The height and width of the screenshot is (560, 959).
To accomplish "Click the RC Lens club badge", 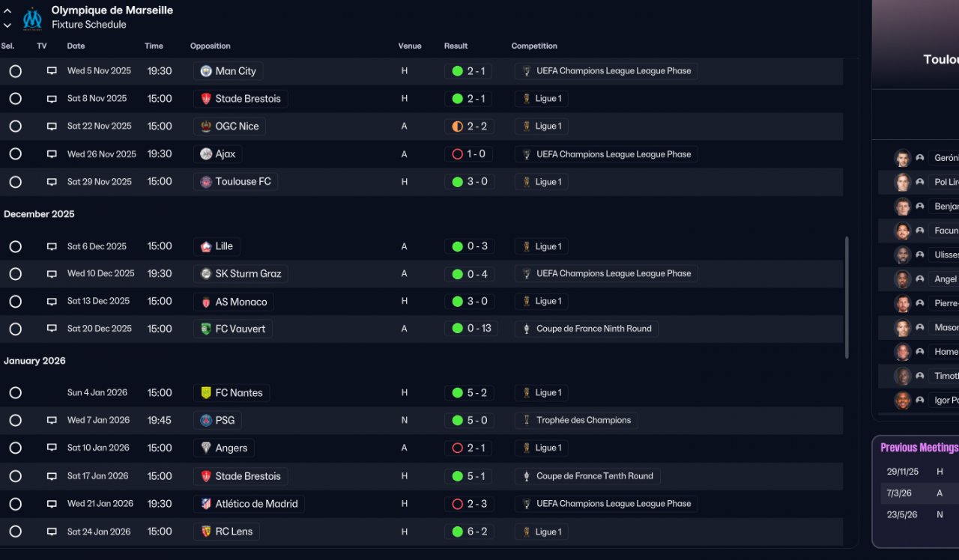I will point(206,532).
